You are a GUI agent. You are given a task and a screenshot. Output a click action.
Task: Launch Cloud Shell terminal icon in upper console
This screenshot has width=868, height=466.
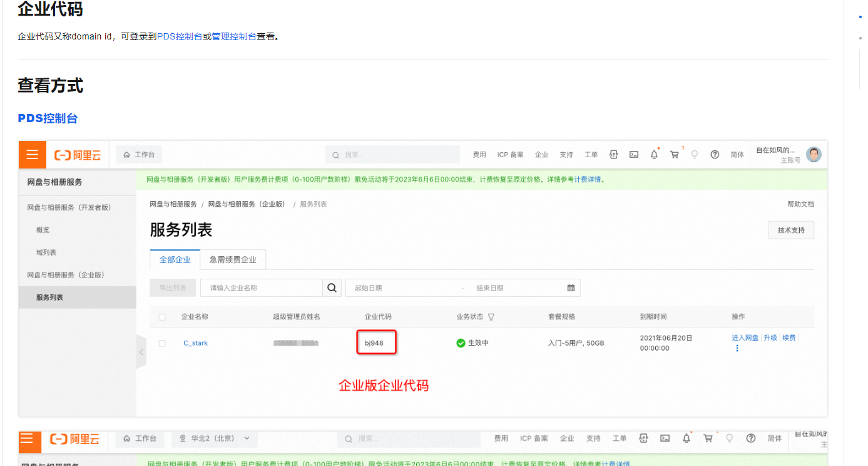click(634, 155)
